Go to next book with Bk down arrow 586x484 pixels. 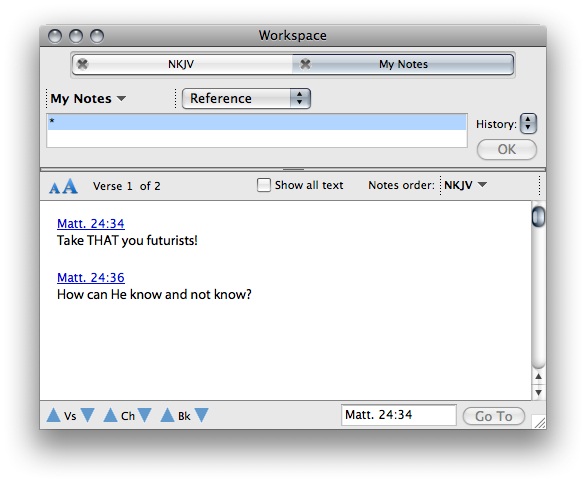201,415
